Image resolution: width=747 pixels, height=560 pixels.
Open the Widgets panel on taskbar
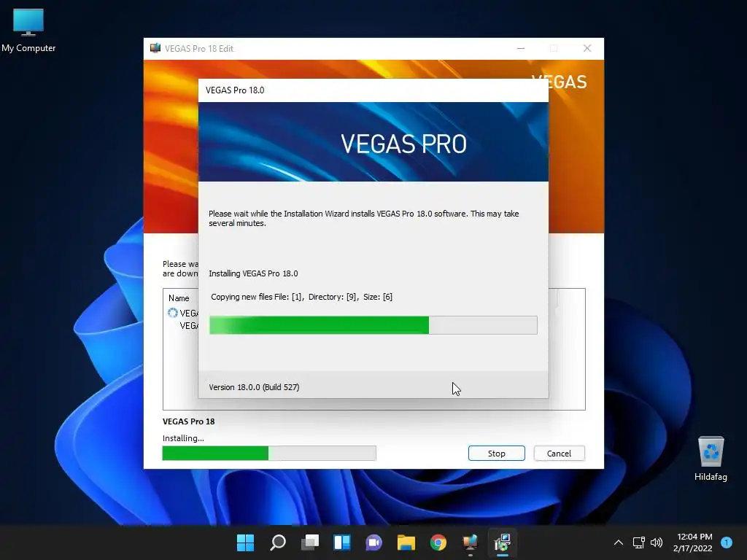(x=341, y=542)
